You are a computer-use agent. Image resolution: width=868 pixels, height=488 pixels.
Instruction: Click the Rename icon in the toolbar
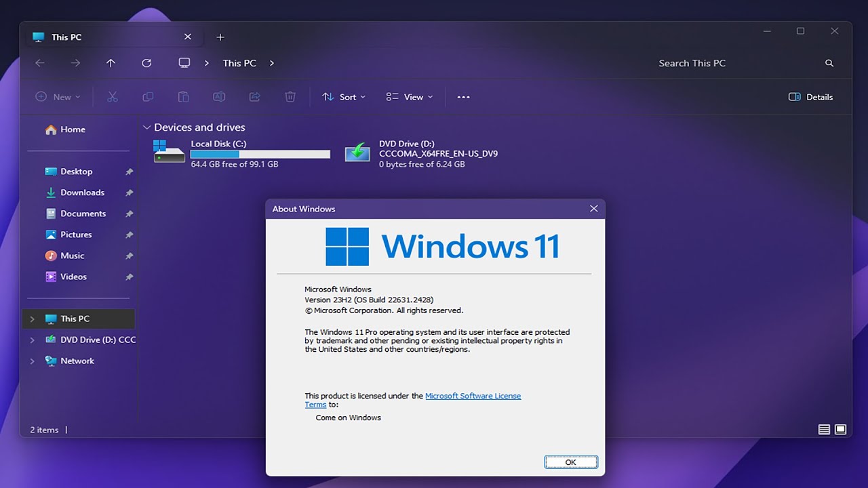(x=219, y=97)
